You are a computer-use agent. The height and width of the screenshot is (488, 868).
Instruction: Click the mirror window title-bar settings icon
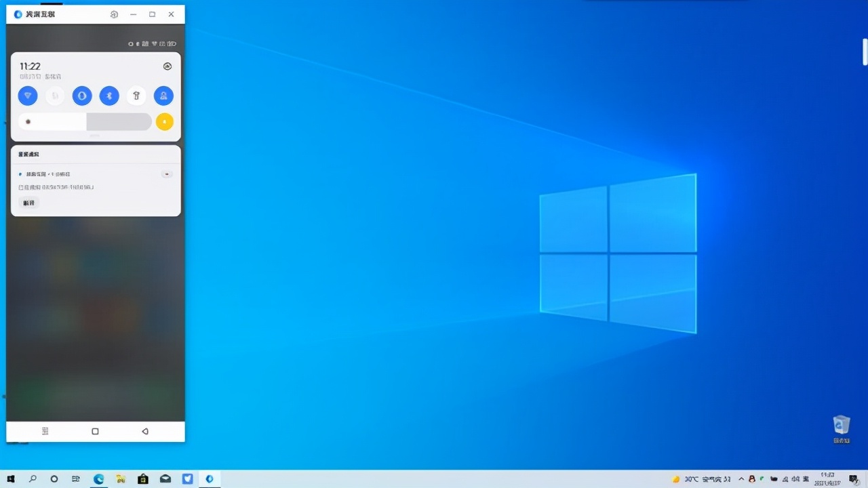114,14
